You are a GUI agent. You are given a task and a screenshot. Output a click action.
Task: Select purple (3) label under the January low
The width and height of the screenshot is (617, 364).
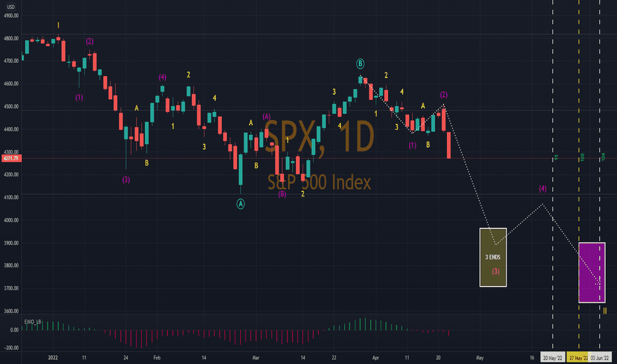126,180
